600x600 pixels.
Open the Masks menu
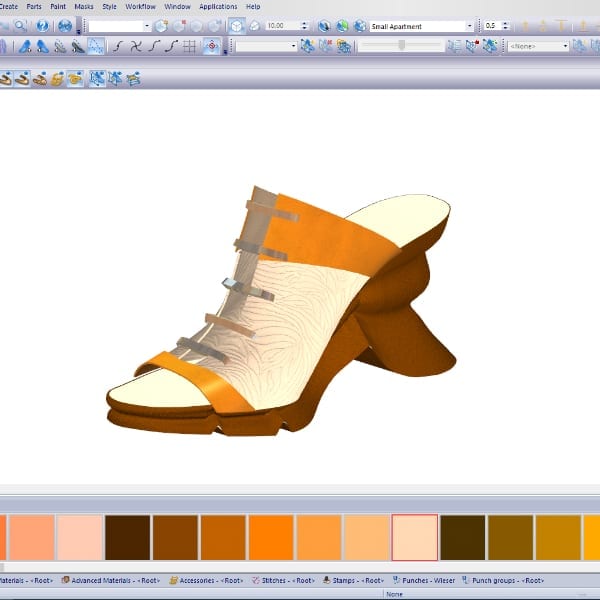[x=84, y=7]
